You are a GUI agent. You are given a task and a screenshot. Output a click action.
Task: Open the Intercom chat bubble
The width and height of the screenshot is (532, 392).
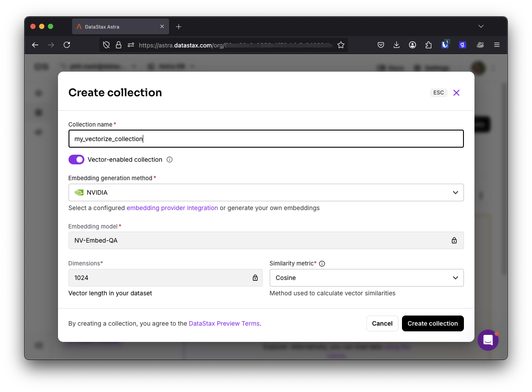488,340
